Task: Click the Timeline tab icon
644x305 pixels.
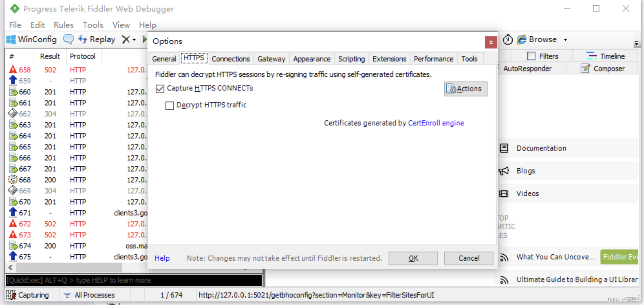Action: pos(591,56)
